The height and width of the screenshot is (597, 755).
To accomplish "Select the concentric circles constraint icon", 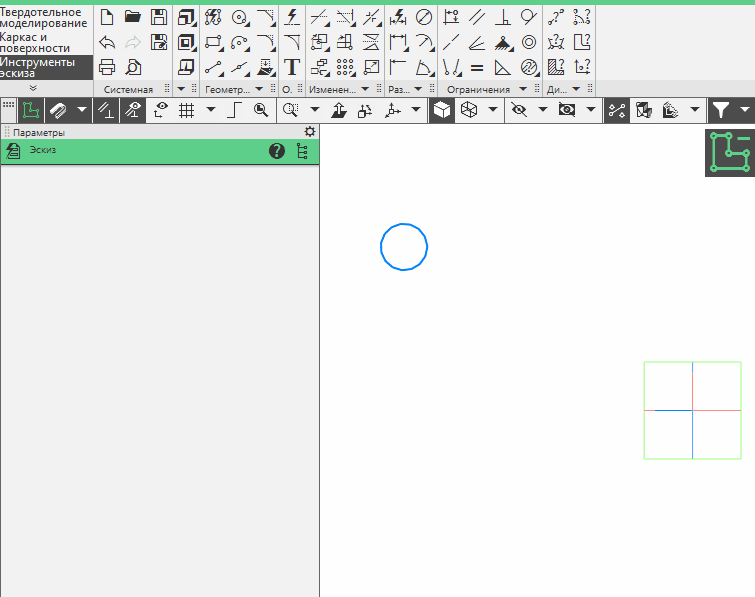I will coord(529,42).
